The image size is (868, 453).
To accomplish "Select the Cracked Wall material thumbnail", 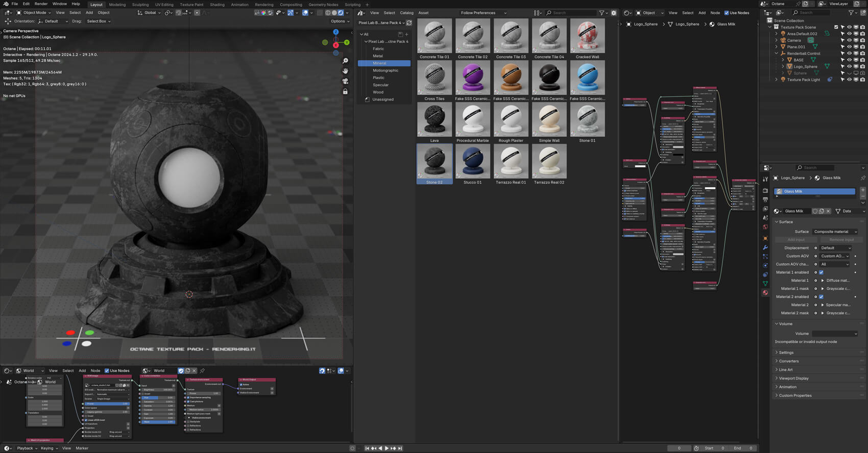I will tap(587, 39).
